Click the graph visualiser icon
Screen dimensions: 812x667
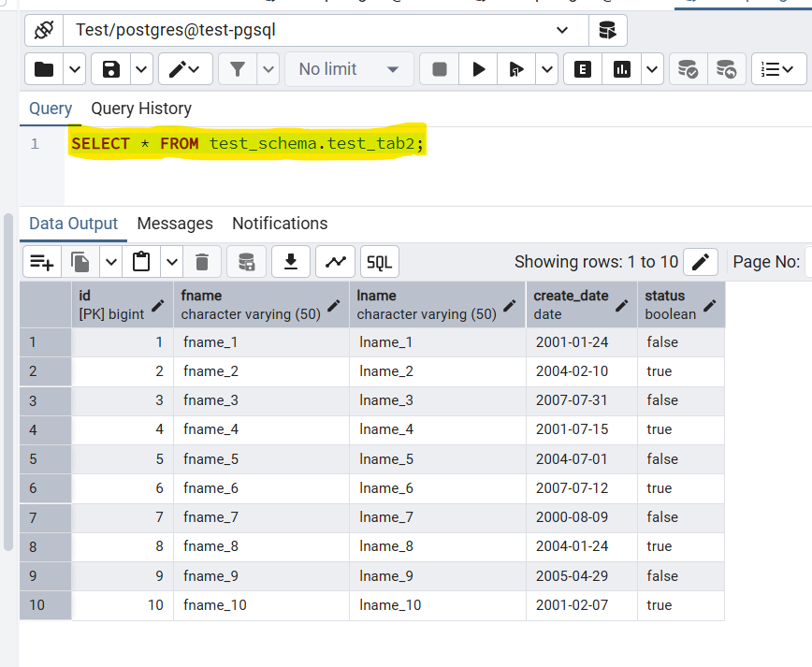pyautogui.click(x=335, y=262)
